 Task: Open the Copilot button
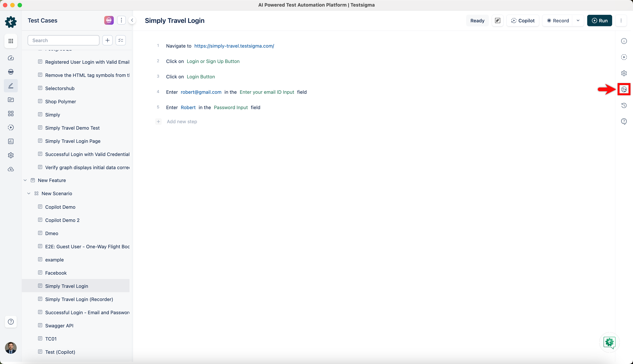[523, 21]
